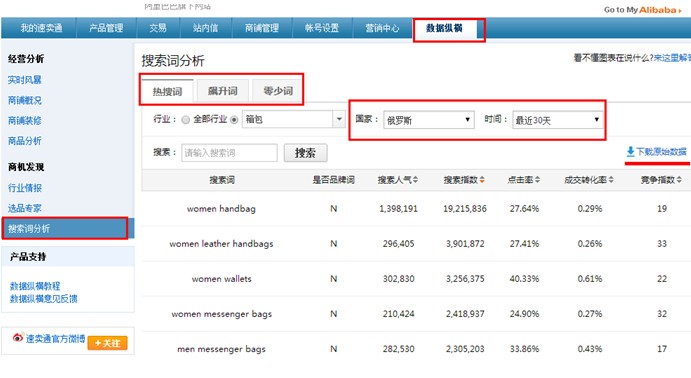Open 商品分析 in the sidebar
This screenshot has height=378, width=691.
(x=24, y=141)
